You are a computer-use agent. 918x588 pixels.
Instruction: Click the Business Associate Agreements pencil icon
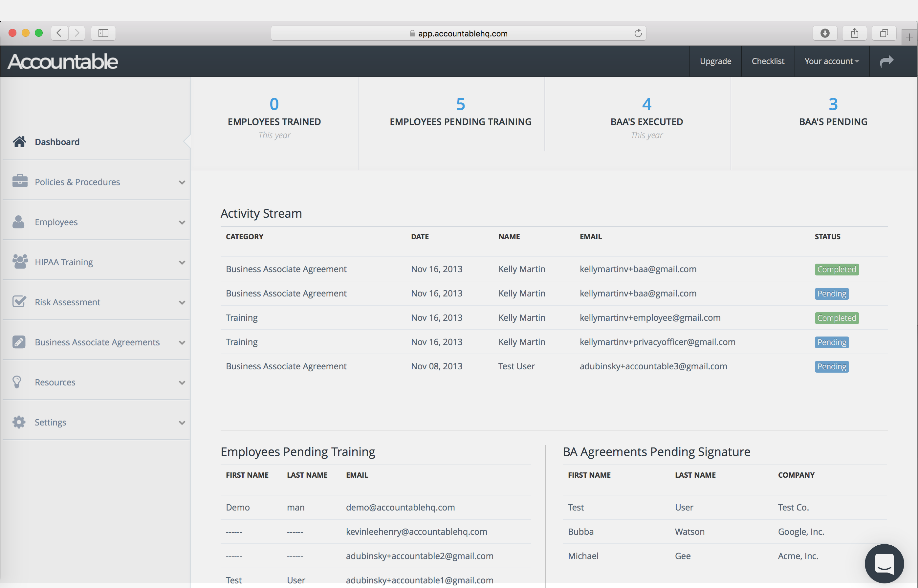(19, 342)
